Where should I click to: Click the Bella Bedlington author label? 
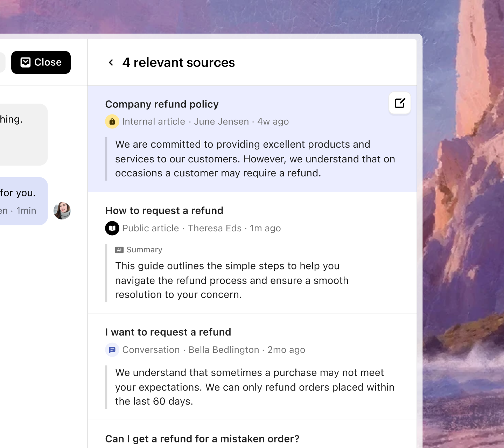pyautogui.click(x=224, y=350)
